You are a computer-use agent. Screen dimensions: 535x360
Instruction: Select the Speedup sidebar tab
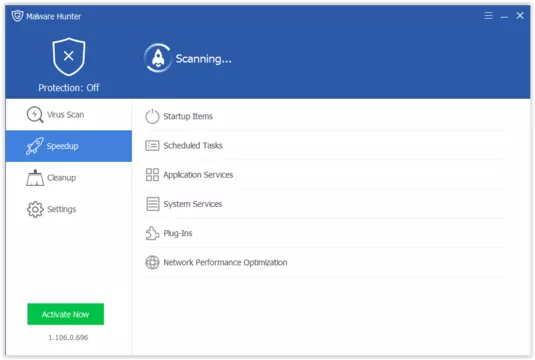point(69,146)
